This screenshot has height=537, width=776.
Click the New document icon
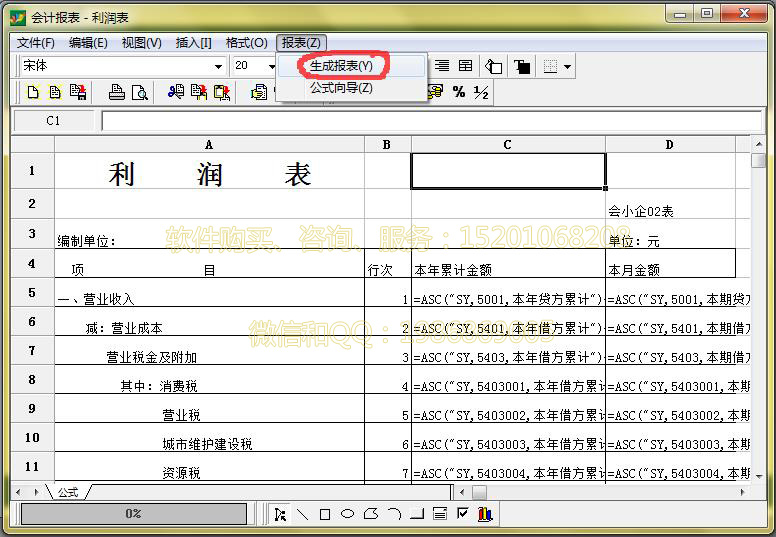[33, 93]
